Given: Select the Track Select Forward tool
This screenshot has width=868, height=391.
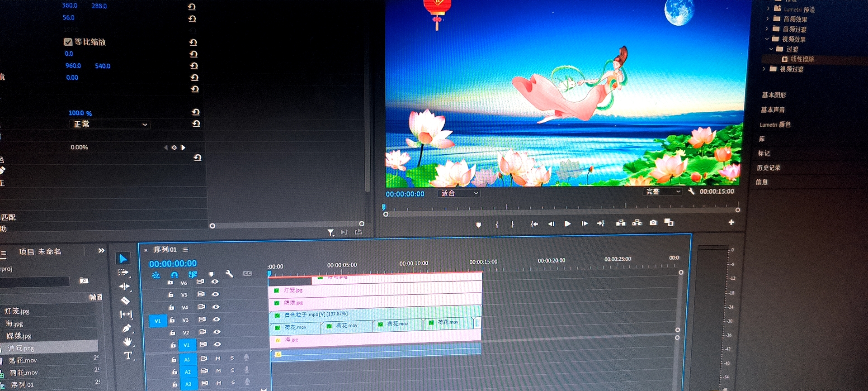Looking at the screenshot, I should click(x=123, y=272).
